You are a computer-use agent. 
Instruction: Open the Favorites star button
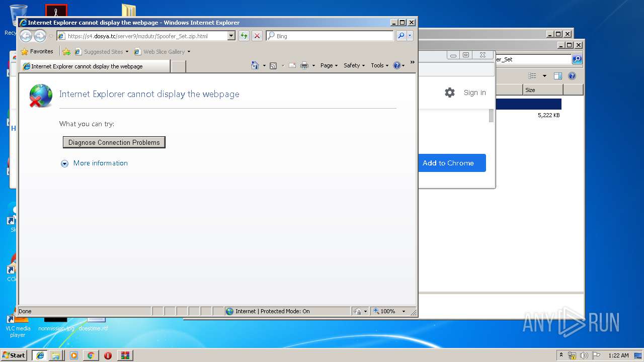[37, 51]
